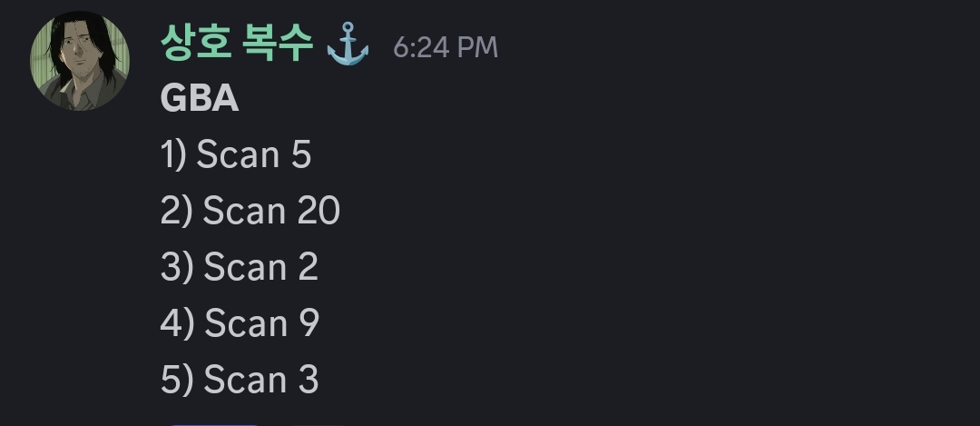This screenshot has width=980, height=426.
Task: Click the "5)" list number marker
Action: [177, 380]
